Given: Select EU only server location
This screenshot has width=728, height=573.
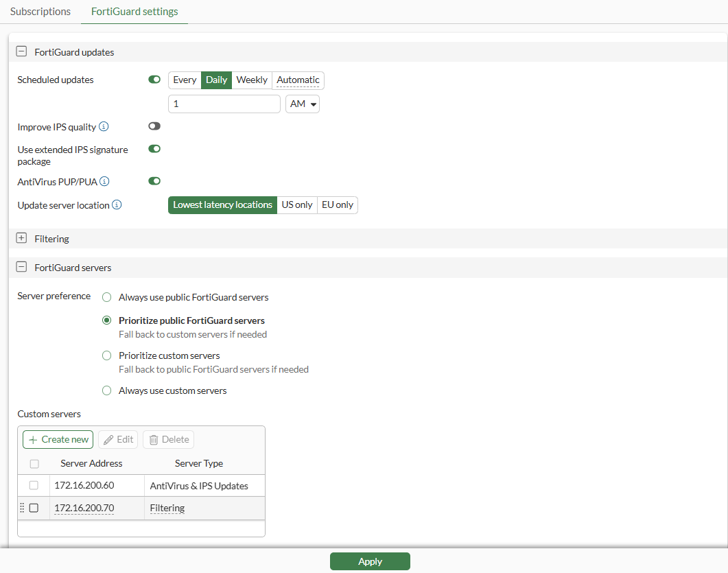Looking at the screenshot, I should (x=338, y=204).
